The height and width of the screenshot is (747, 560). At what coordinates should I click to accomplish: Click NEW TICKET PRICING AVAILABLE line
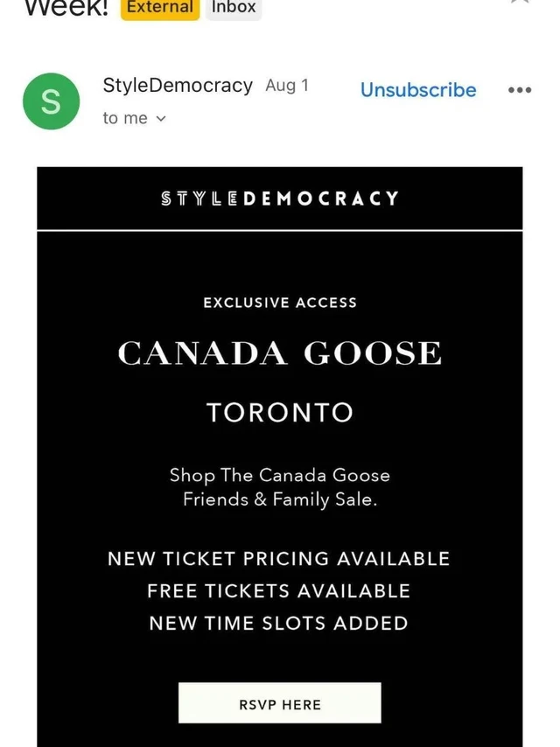coord(278,559)
